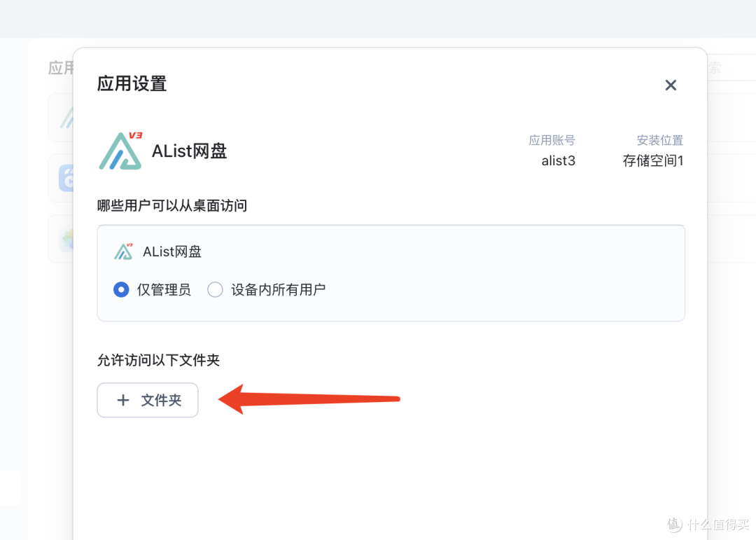Click the blue app icon in background sidebar
Image resolution: width=756 pixels, height=540 pixels.
pyautogui.click(x=67, y=178)
